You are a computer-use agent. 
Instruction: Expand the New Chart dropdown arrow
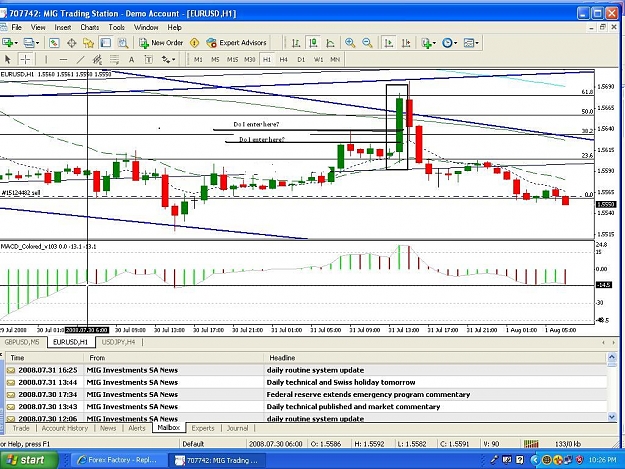coord(16,43)
